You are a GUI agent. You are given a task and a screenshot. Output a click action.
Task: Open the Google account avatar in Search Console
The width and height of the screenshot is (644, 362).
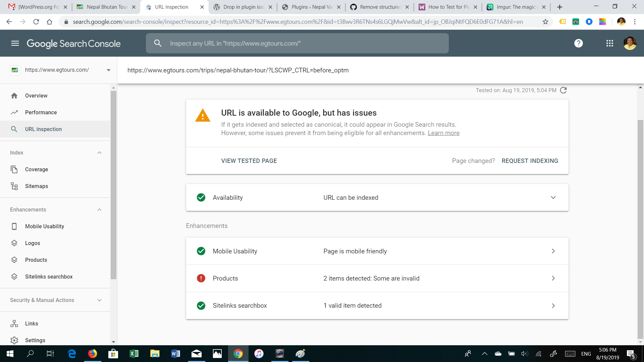pos(630,43)
